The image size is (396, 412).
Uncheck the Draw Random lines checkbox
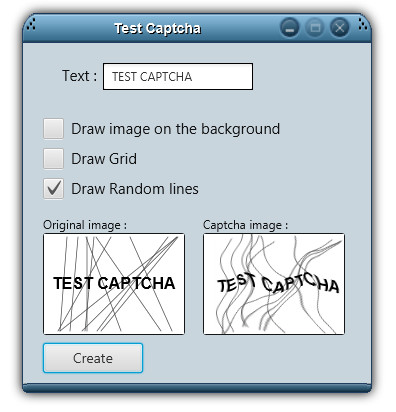53,189
